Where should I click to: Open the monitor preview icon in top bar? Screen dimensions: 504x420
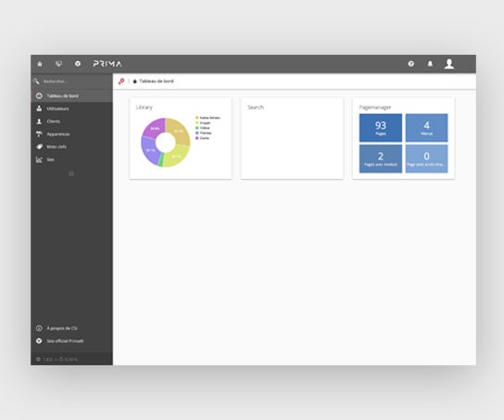pos(58,64)
